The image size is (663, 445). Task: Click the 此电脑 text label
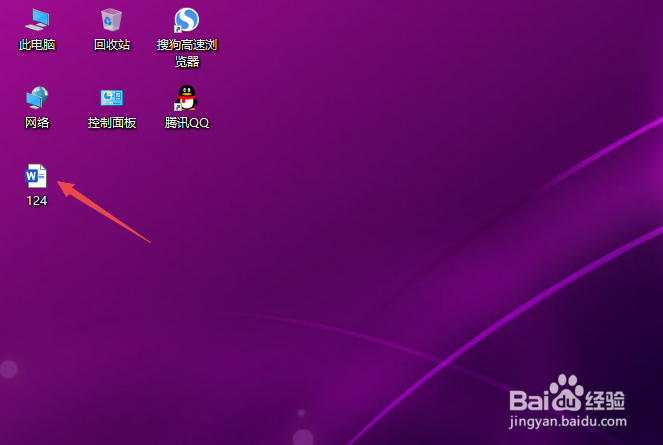click(x=37, y=45)
